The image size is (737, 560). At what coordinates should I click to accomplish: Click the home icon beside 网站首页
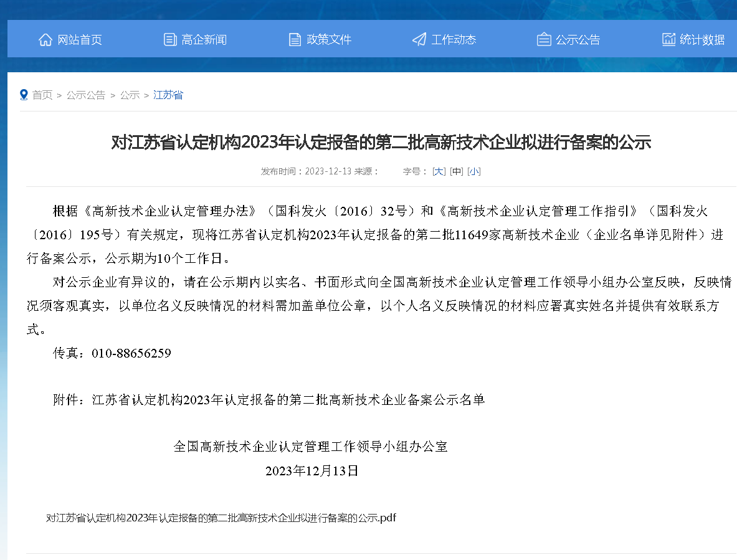pyautogui.click(x=45, y=40)
